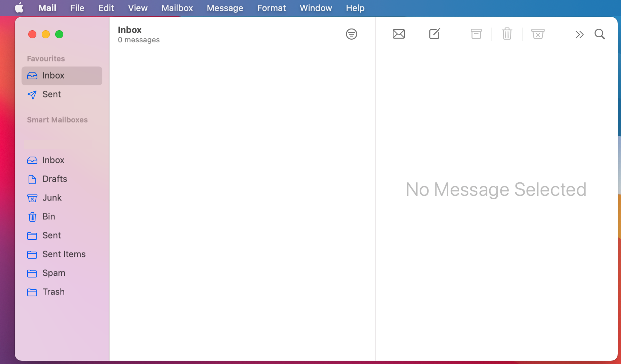Open the Message menu
This screenshot has width=621, height=364.
224,8
